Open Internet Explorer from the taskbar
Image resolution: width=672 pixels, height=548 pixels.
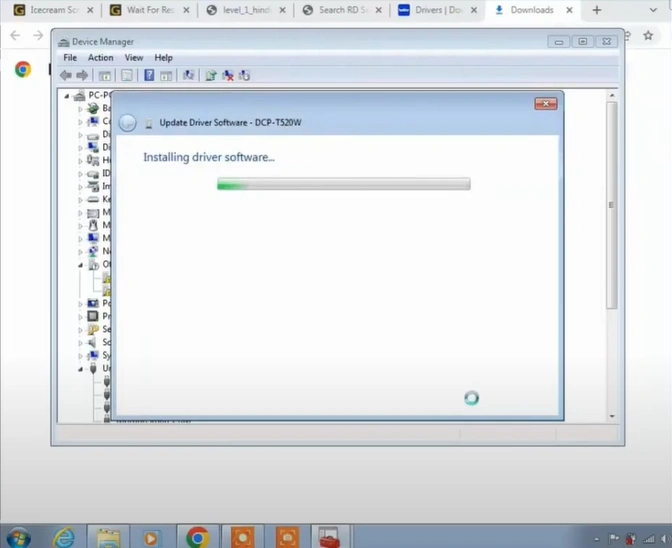[63, 536]
